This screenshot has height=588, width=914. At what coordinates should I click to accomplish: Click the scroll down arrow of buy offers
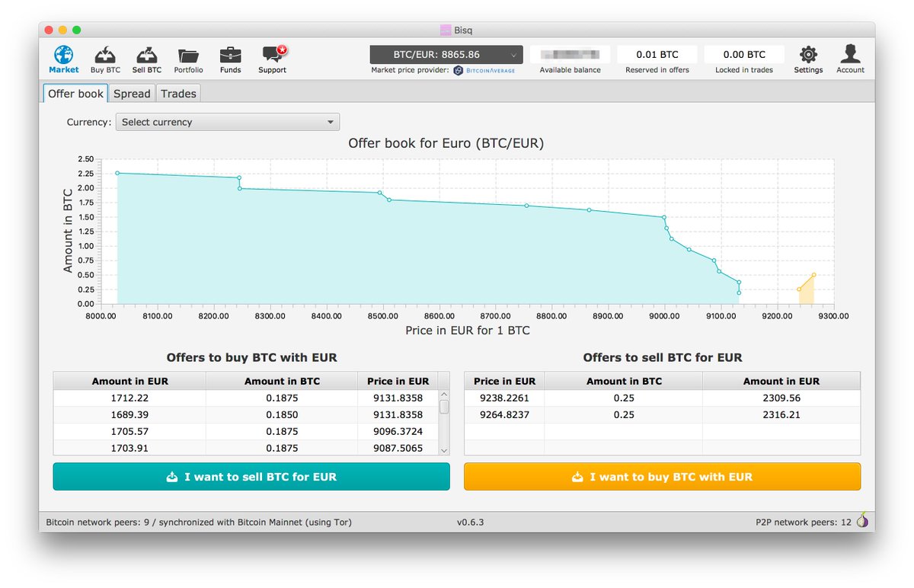coord(444,451)
